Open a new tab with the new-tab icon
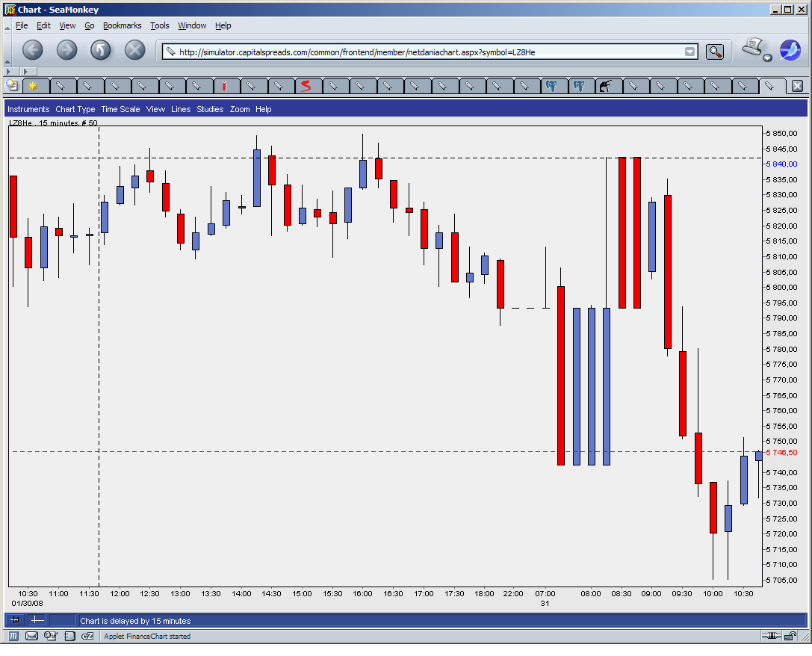 (x=11, y=86)
